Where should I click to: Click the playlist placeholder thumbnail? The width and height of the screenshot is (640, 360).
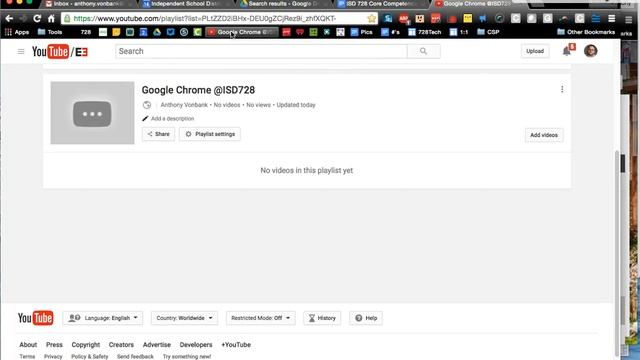(92, 113)
